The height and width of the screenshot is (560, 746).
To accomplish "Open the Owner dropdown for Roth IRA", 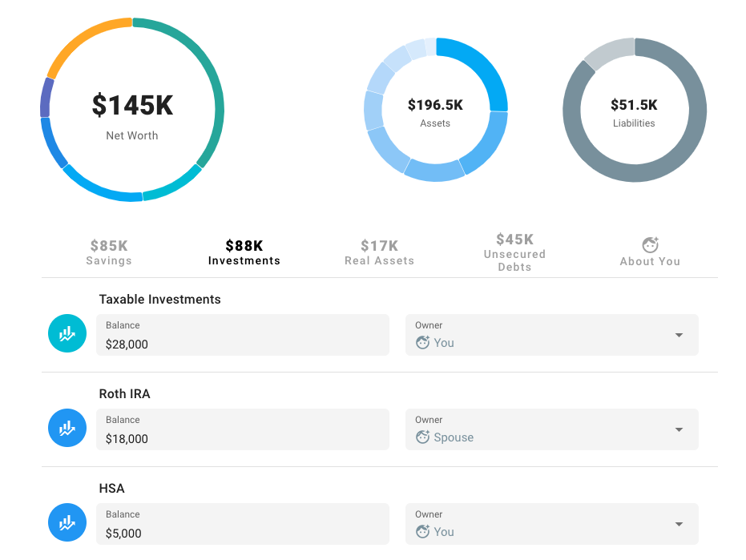I will [x=678, y=429].
